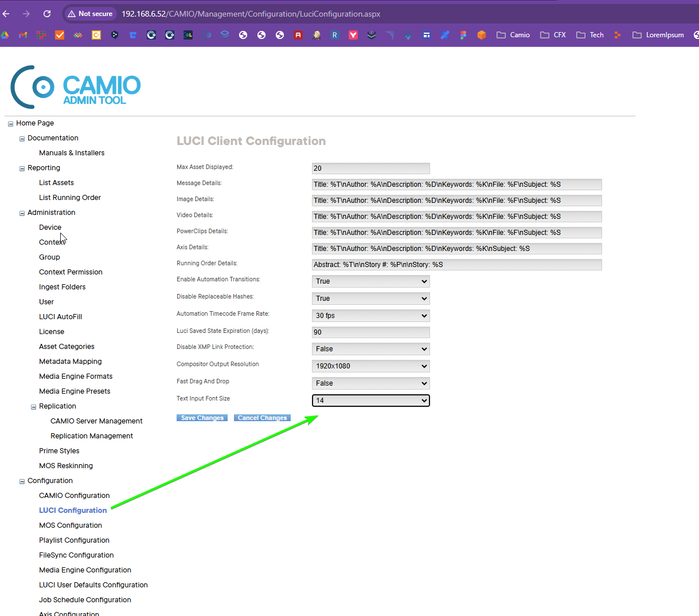This screenshot has height=616, width=699.
Task: Reload the page with the refresh icon
Action: 47,14
